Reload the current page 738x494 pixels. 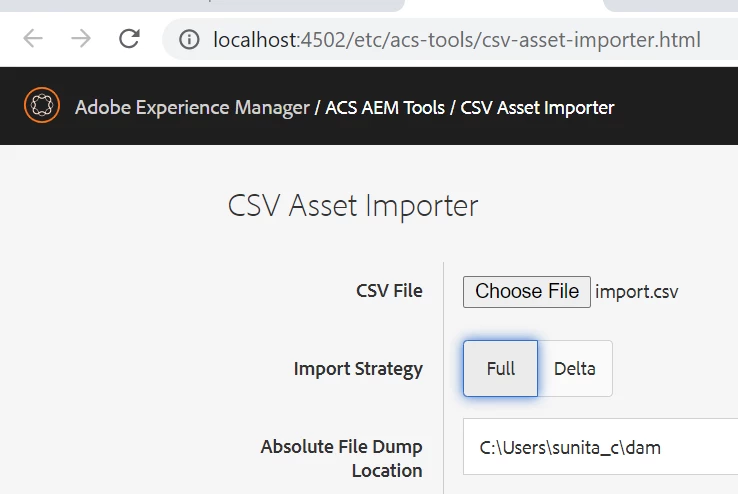tap(129, 39)
